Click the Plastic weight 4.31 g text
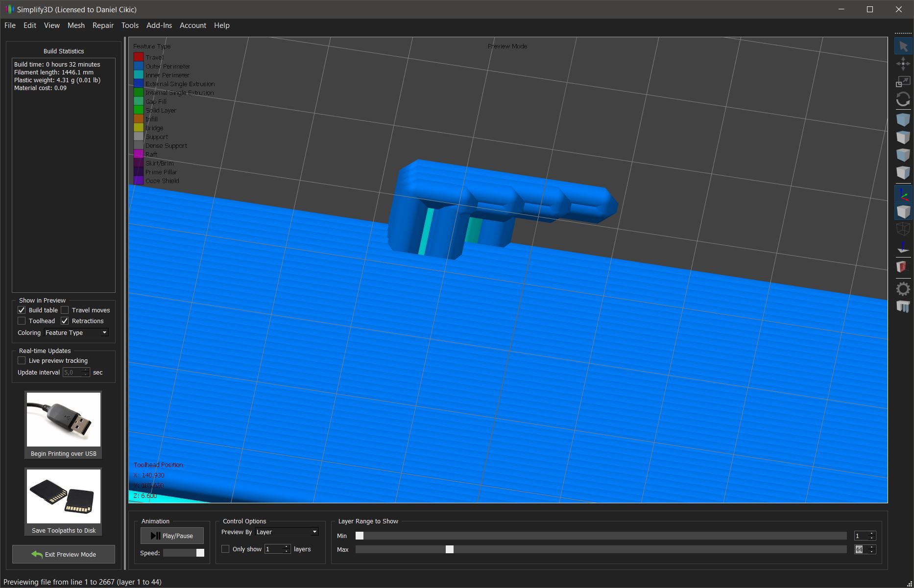This screenshot has height=588, width=914. pyautogui.click(x=57, y=80)
